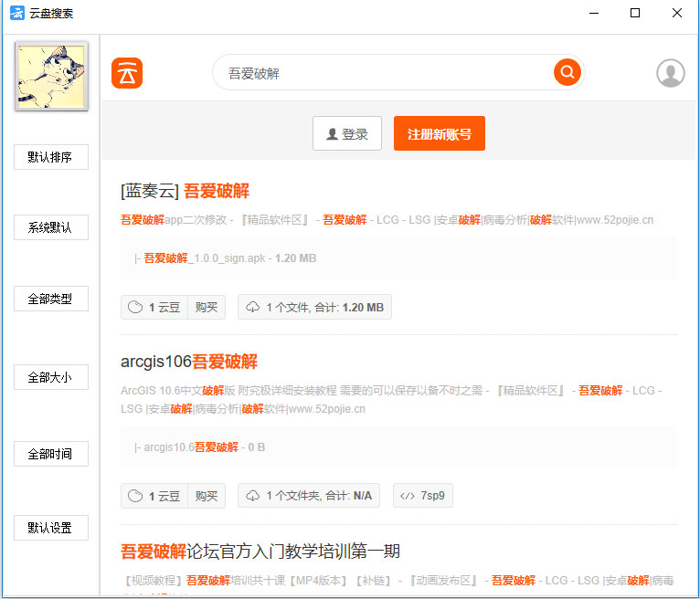Click the search input field with 吾爱破解
The width and height of the screenshot is (700, 599).
click(384, 73)
